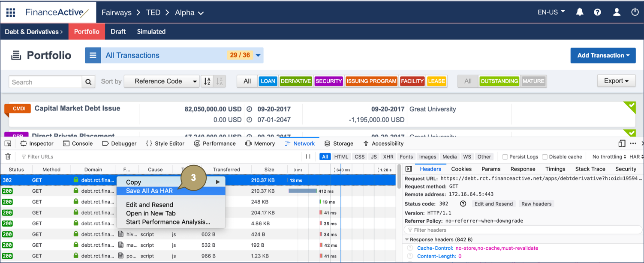Click the ascending sort icon next to Reference Code
This screenshot has width=644, height=263.
pos(207,81)
